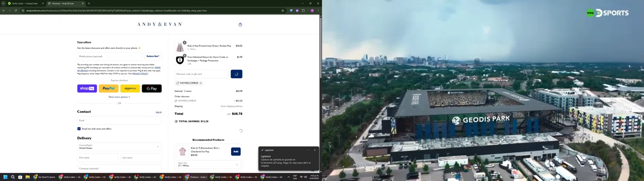
Task: Click the Subscribe button for text offers
Action: click(153, 56)
